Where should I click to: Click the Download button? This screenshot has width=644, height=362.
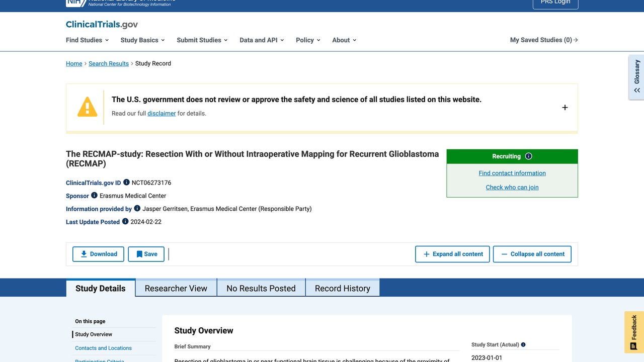click(x=98, y=254)
